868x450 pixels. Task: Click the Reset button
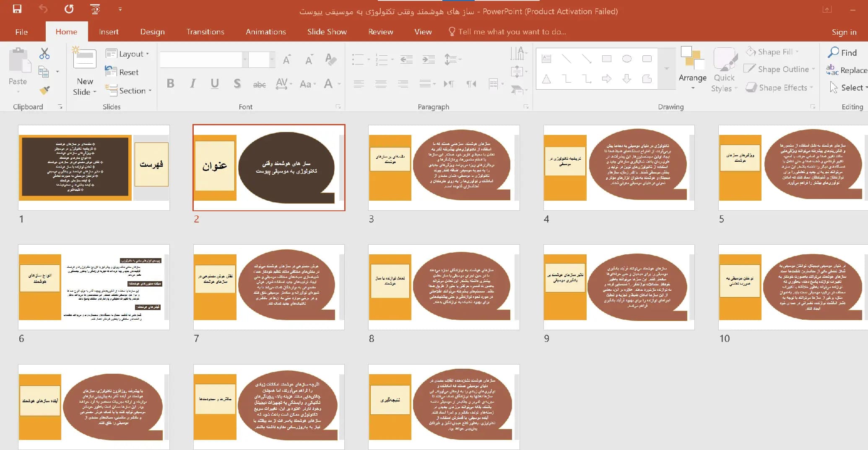click(x=122, y=72)
